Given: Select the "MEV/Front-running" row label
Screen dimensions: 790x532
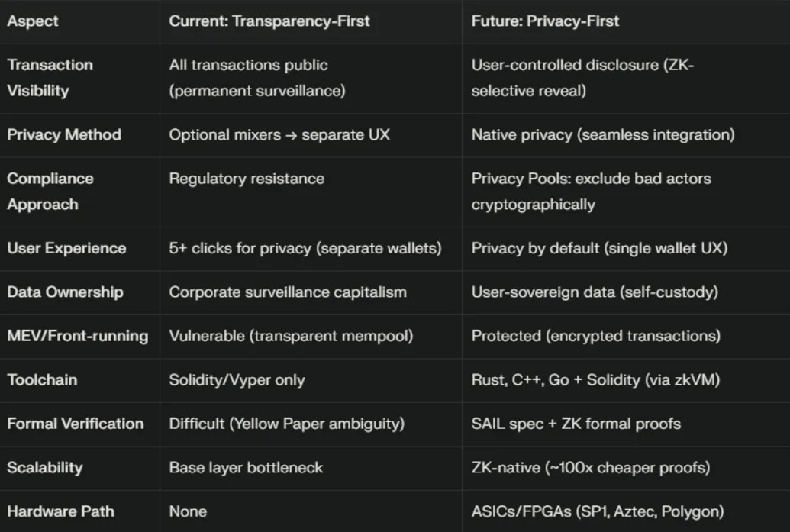Looking at the screenshot, I should point(77,337).
